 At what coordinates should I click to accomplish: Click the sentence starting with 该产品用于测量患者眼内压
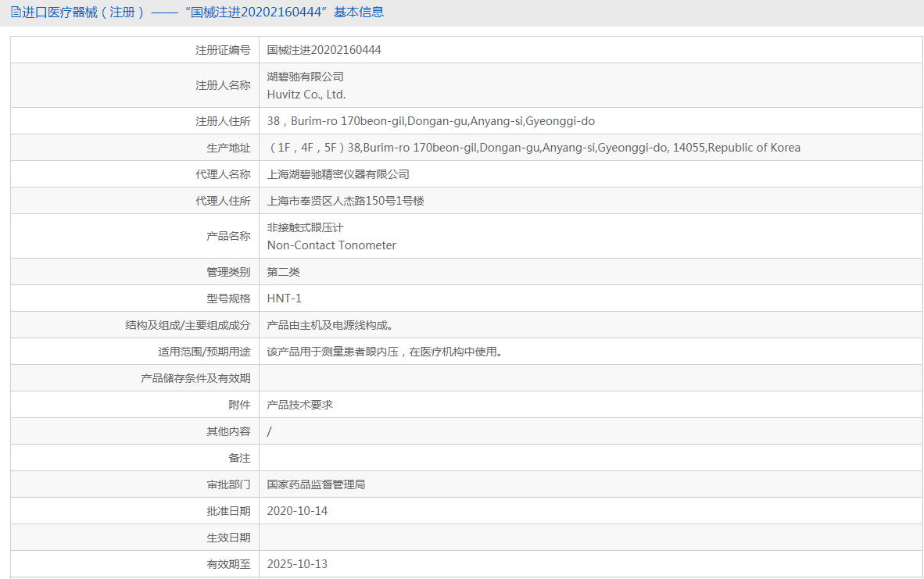[x=385, y=352]
